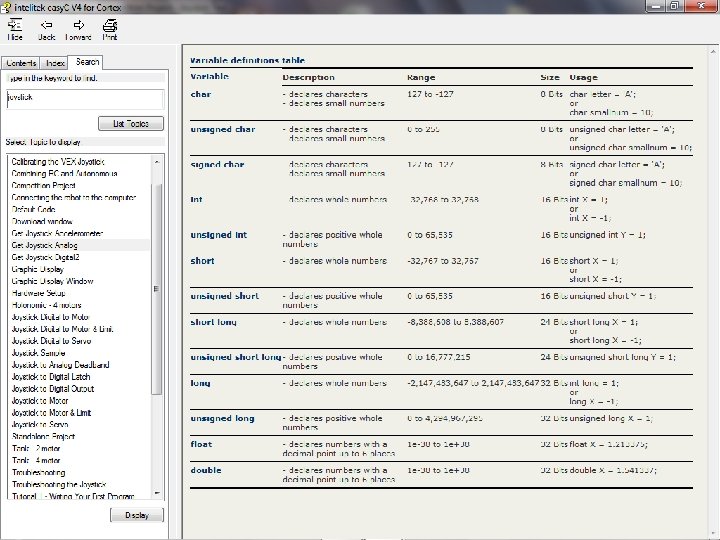Click the signed char variable name
720x540 pixels.
point(217,164)
